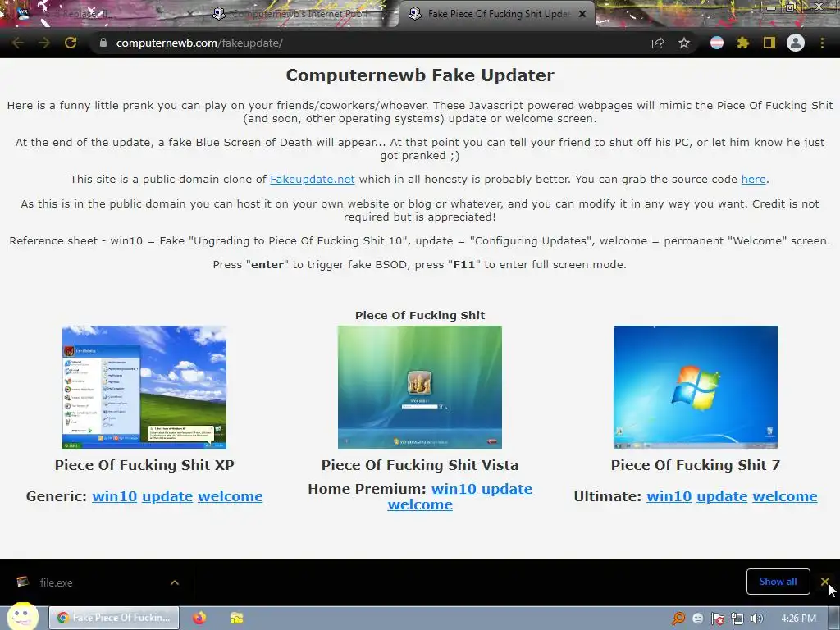The height and width of the screenshot is (630, 840).
Task: Click the Vista login screen thumbnail
Action: coord(419,387)
